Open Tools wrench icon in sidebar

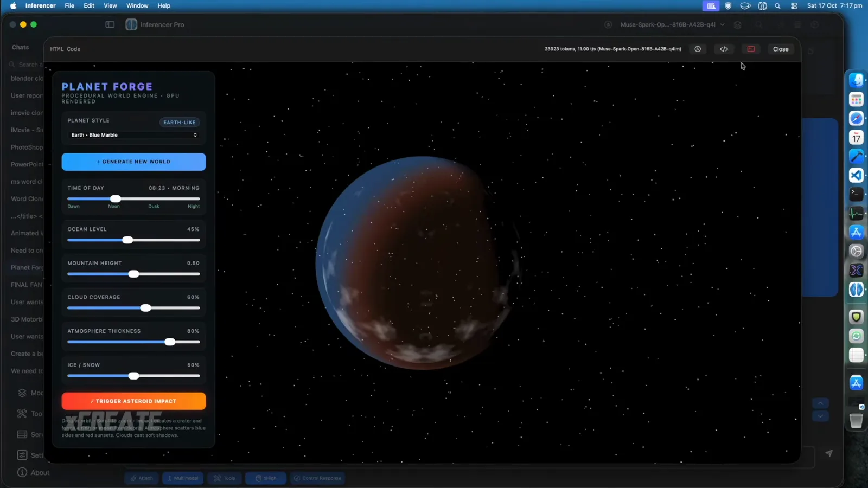pyautogui.click(x=22, y=414)
